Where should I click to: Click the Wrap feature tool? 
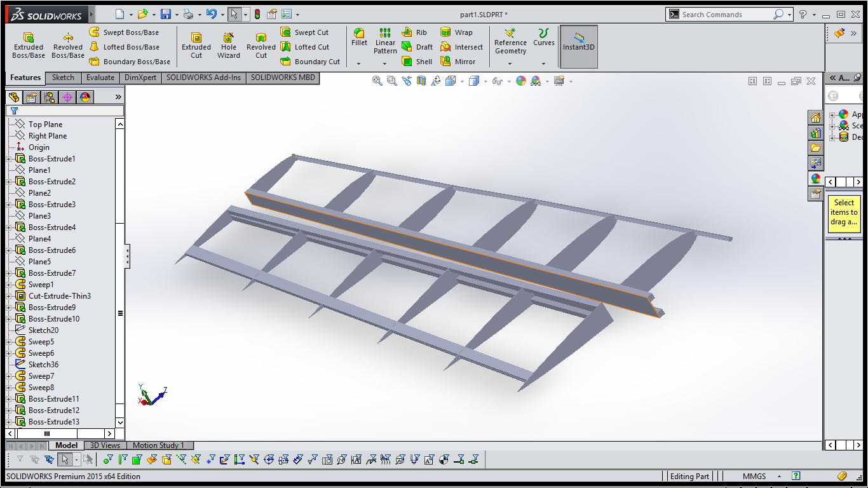[x=456, y=32]
